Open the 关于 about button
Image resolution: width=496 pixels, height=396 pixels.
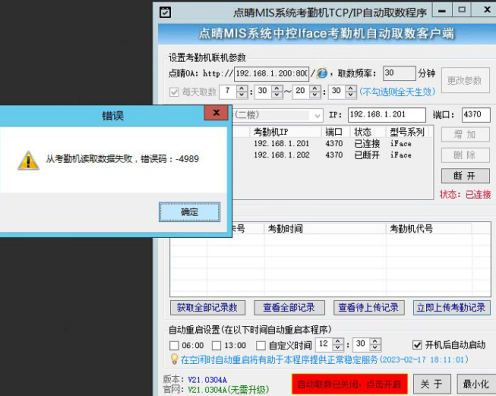(x=432, y=384)
